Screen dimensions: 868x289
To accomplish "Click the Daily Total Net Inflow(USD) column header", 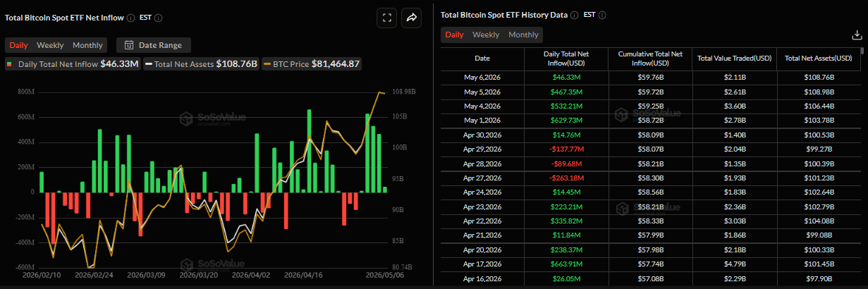I will click(x=566, y=59).
